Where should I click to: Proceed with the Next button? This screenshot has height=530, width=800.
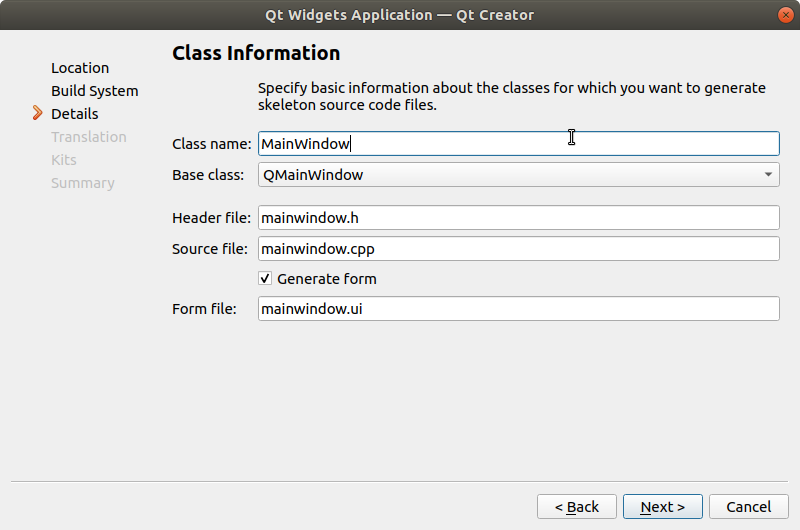pos(663,507)
